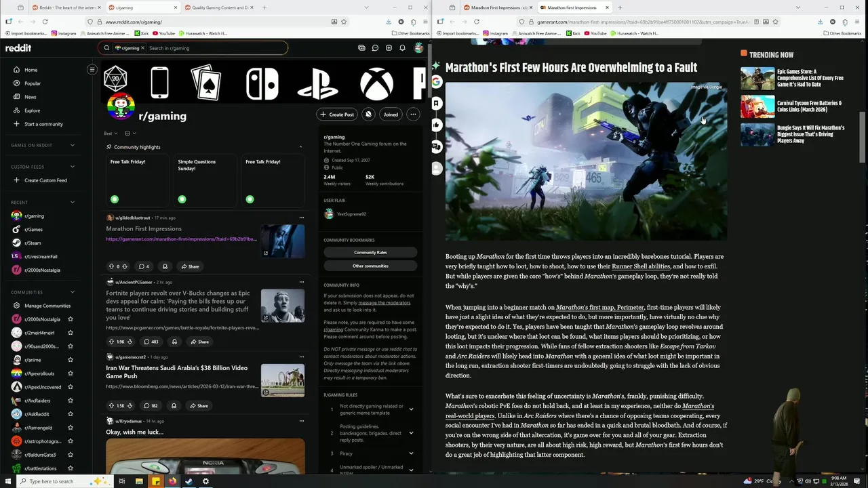Toggle favorite star for r/ApexUncovered
The image size is (868, 488).
[71, 387]
